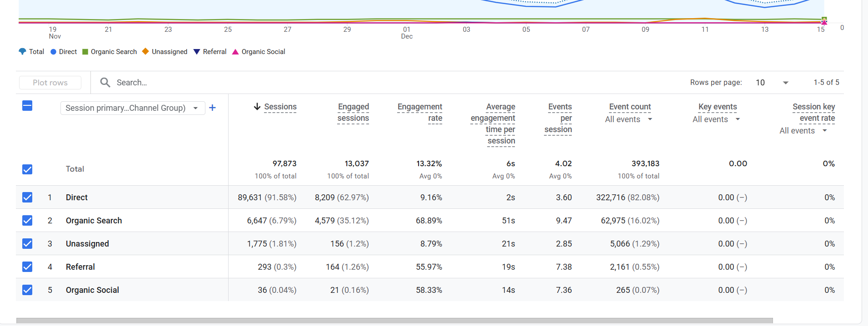Click the Organic Search green legend square

[85, 52]
